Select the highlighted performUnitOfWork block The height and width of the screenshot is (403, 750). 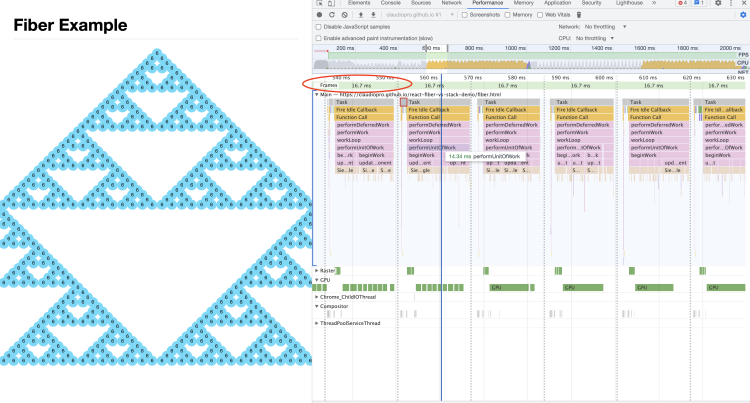[438, 148]
